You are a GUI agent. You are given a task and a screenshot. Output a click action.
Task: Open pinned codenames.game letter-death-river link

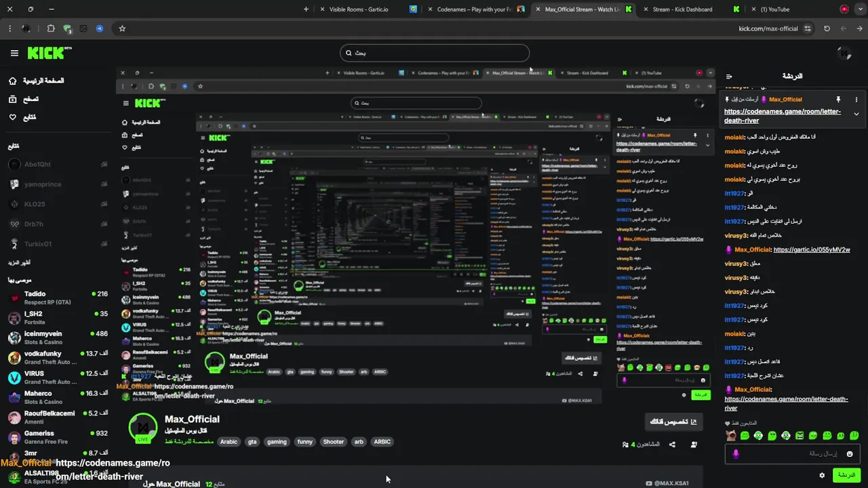pos(783,116)
